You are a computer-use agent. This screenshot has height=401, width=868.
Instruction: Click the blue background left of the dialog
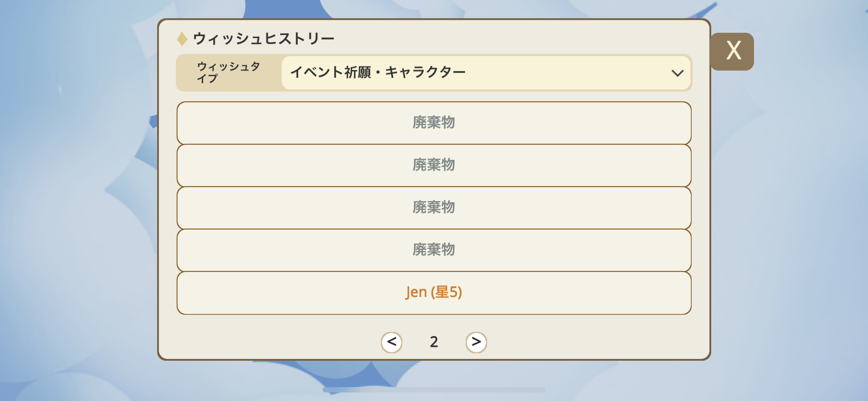[x=78, y=200]
